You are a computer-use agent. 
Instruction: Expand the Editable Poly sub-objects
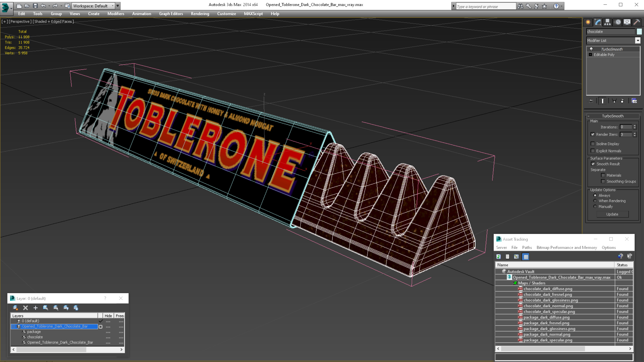(x=591, y=55)
